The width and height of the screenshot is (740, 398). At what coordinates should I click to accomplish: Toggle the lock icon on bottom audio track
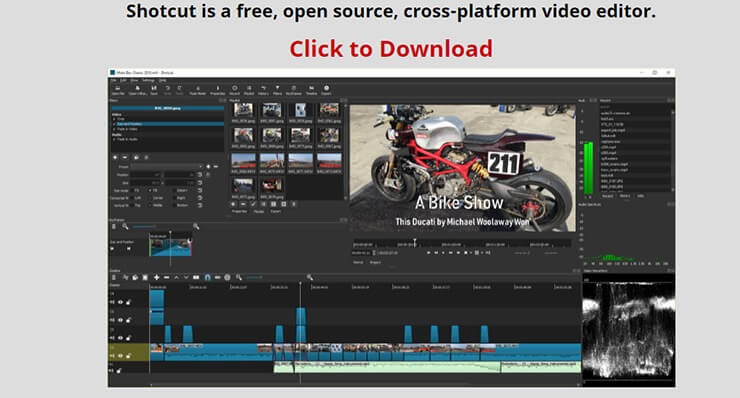pyautogui.click(x=118, y=371)
